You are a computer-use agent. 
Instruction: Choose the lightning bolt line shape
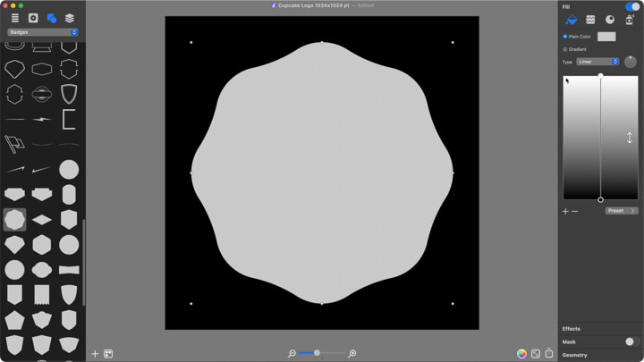coord(42,120)
